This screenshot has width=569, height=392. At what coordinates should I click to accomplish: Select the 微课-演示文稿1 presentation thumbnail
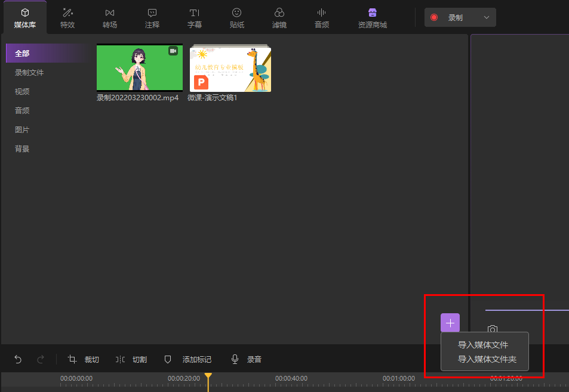[x=230, y=69]
